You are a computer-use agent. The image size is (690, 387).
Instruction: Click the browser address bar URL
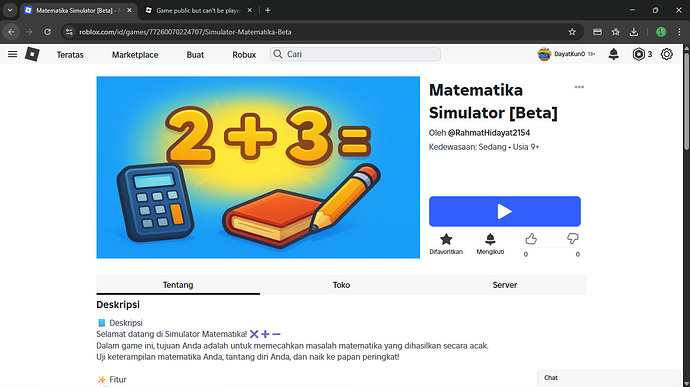click(185, 32)
